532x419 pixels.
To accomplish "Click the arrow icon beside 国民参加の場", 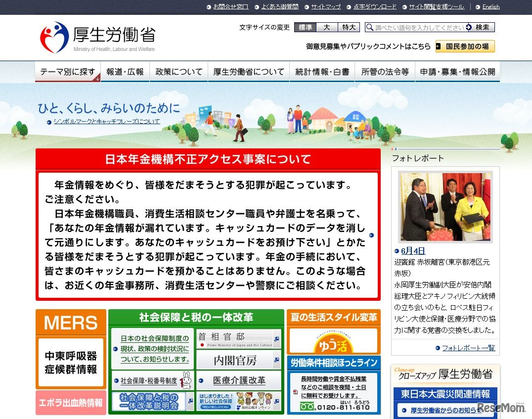I will (439, 47).
